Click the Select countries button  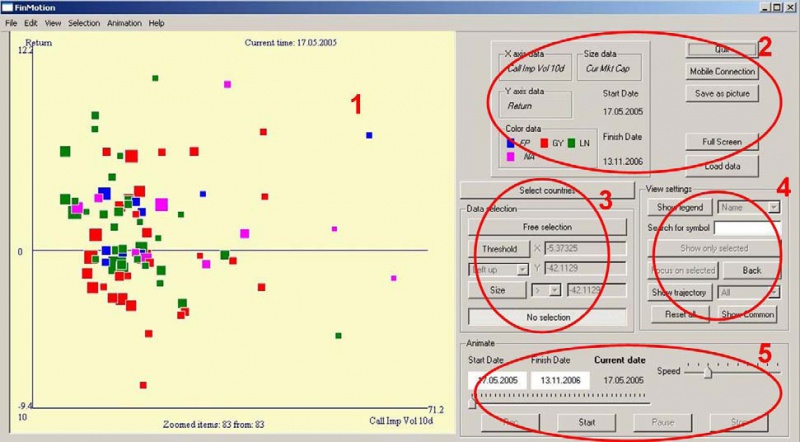click(547, 190)
